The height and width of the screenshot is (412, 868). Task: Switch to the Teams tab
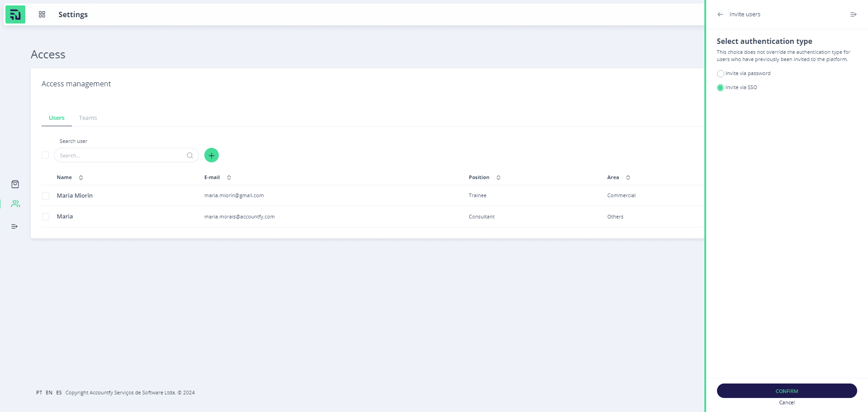[x=88, y=118]
